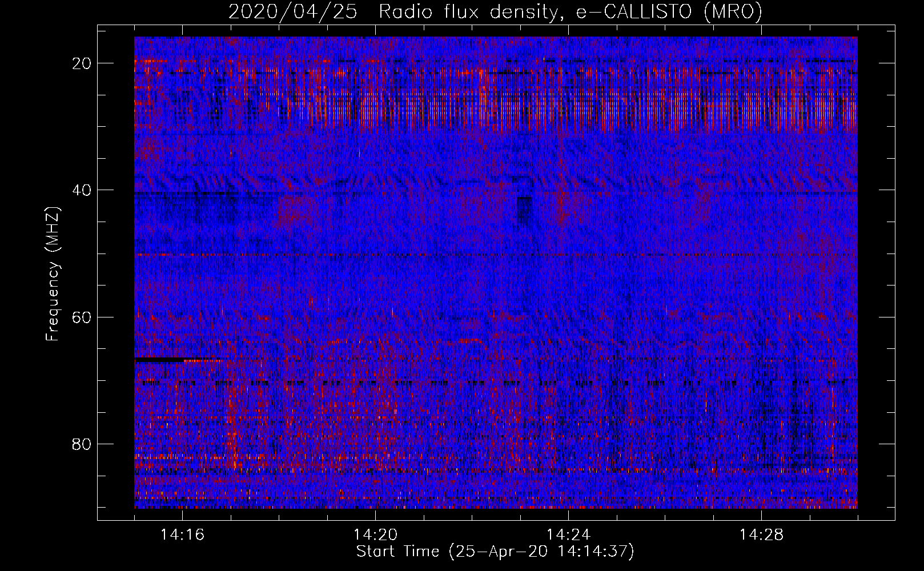Click the dark blue horizontal bar near 67 MHz
The image size is (924, 571).
[160, 360]
